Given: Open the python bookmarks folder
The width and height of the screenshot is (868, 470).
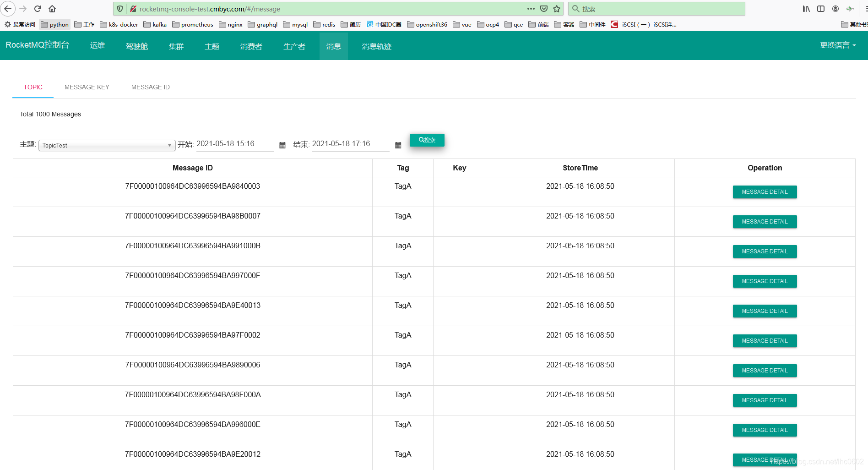Looking at the screenshot, I should (x=55, y=24).
